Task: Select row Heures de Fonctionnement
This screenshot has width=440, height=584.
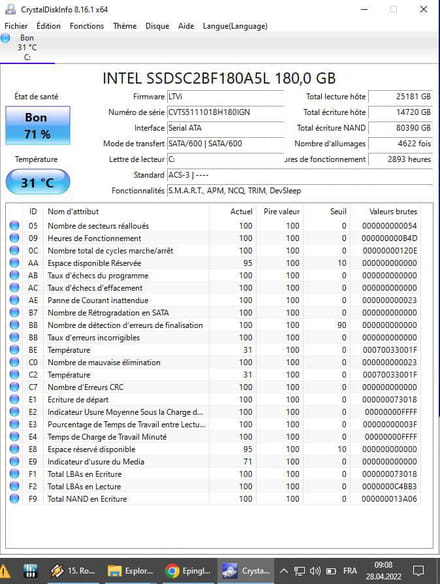Action: click(x=214, y=238)
